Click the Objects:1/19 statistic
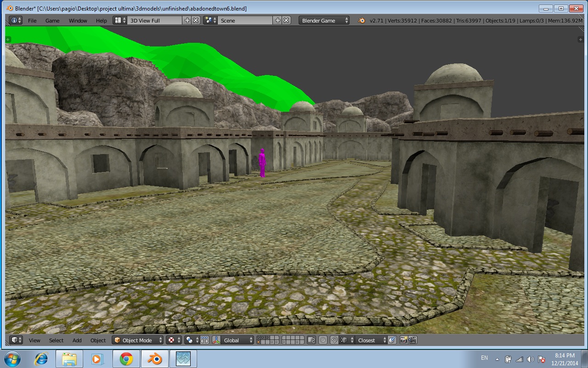 point(501,21)
